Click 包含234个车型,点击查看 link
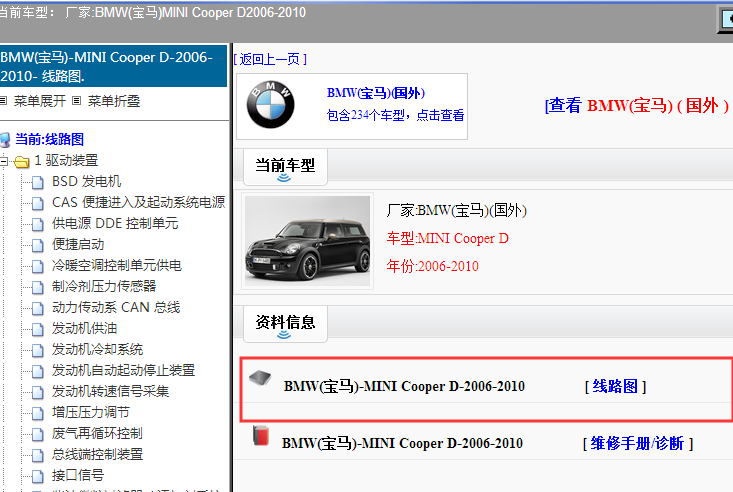 pos(395,115)
